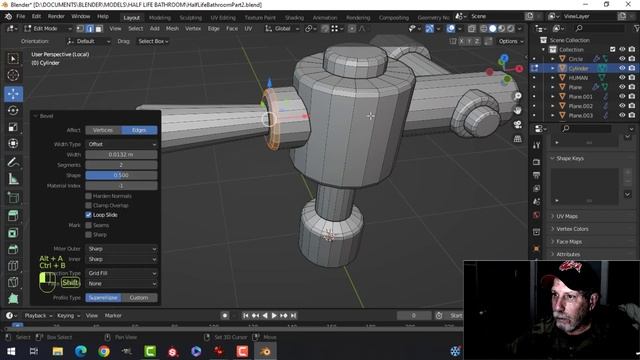Image resolution: width=640 pixels, height=360 pixels.
Task: Select the Measure tool
Action: click(13, 179)
